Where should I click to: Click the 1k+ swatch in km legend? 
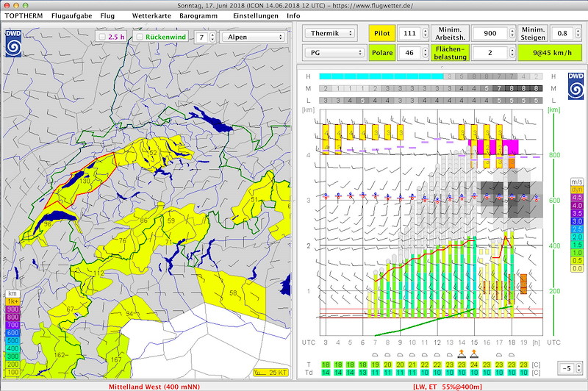point(12,301)
